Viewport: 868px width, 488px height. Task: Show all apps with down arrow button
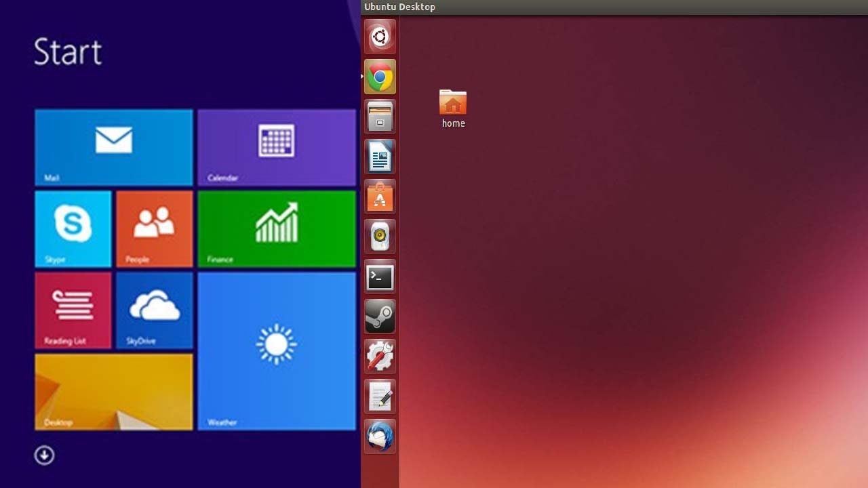point(44,455)
